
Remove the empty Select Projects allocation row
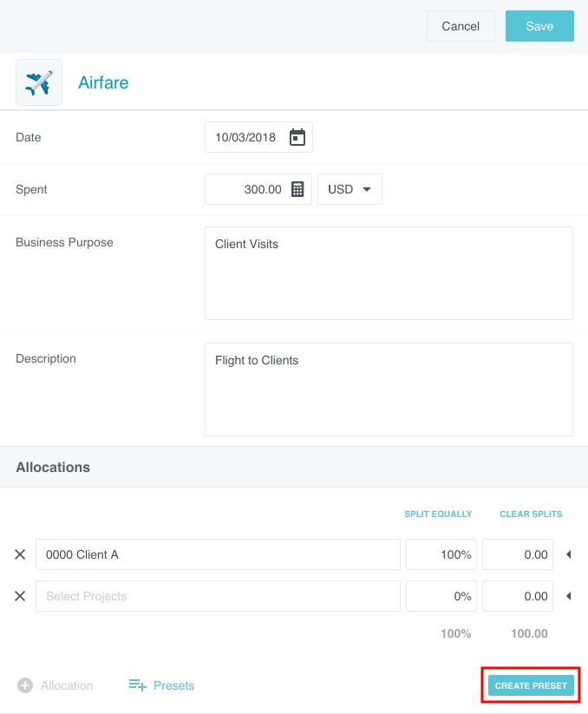[x=20, y=596]
